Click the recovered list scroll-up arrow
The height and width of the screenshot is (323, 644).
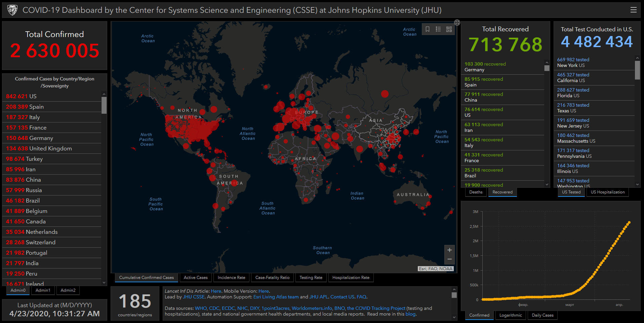pos(547,62)
